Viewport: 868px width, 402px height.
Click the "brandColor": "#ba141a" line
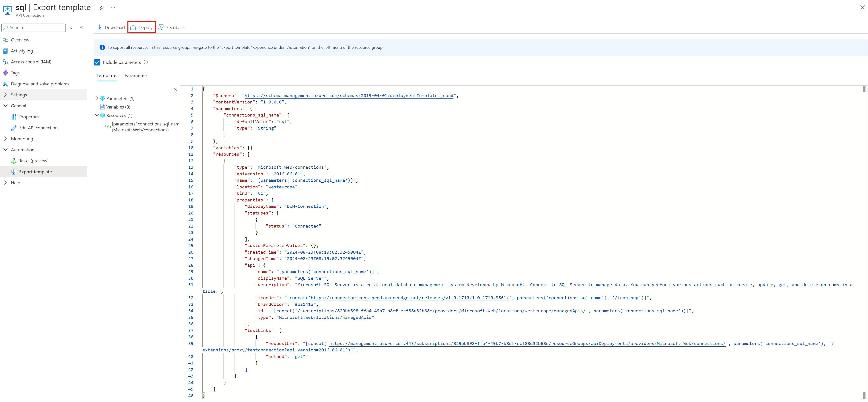point(286,304)
